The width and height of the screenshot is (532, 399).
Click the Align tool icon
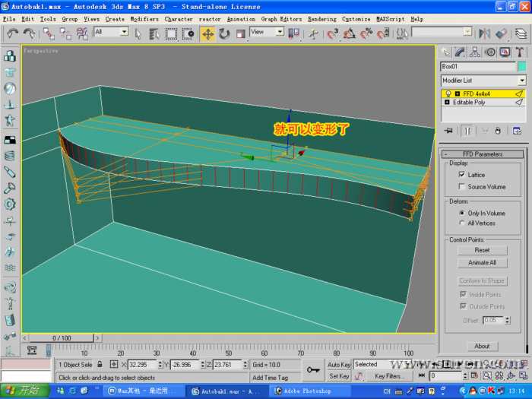(x=501, y=33)
